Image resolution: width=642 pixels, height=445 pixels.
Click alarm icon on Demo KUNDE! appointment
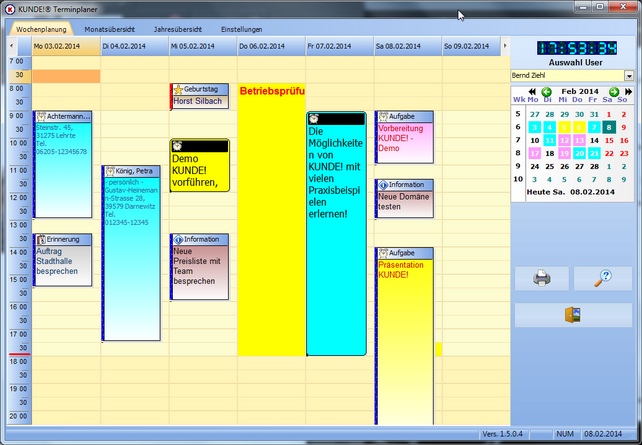click(177, 146)
